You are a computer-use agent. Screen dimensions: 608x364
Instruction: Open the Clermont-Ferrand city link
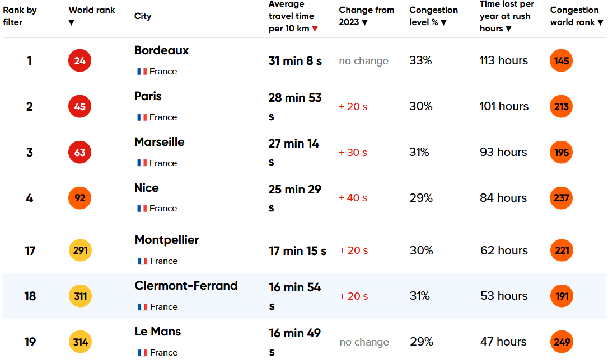(186, 286)
